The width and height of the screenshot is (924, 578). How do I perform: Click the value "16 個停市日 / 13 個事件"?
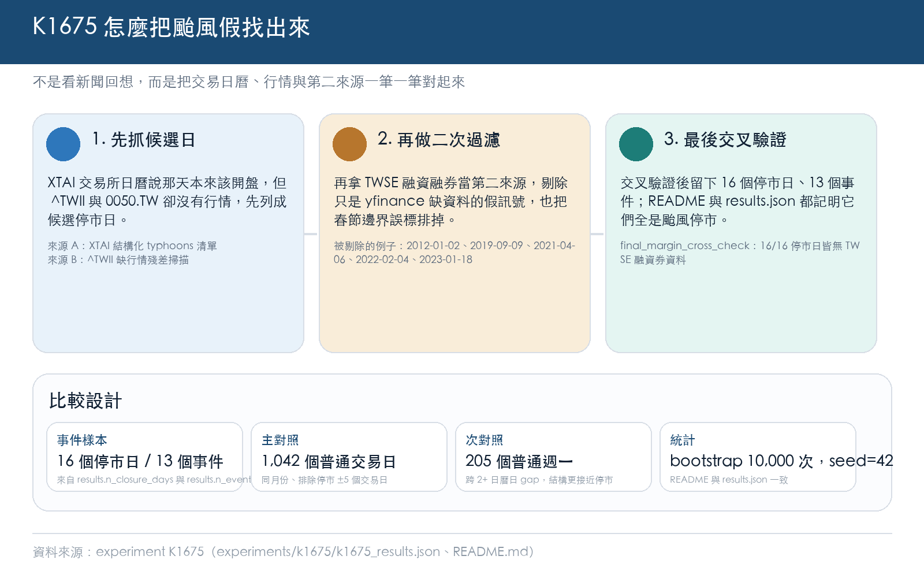tap(140, 461)
